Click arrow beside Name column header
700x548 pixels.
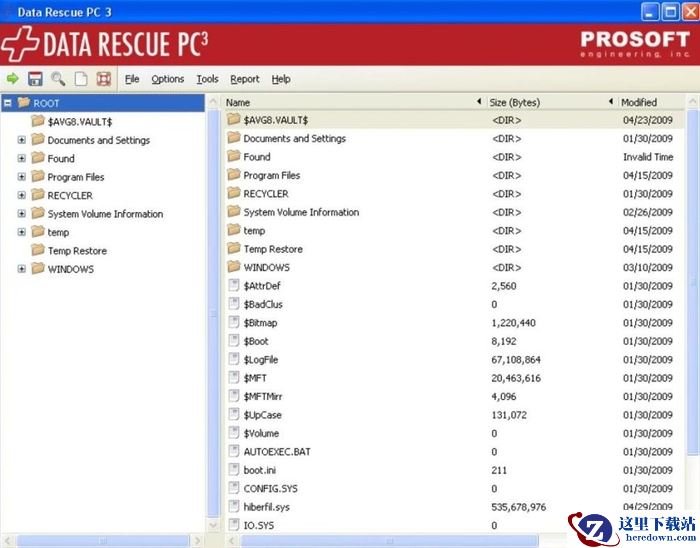(x=479, y=102)
